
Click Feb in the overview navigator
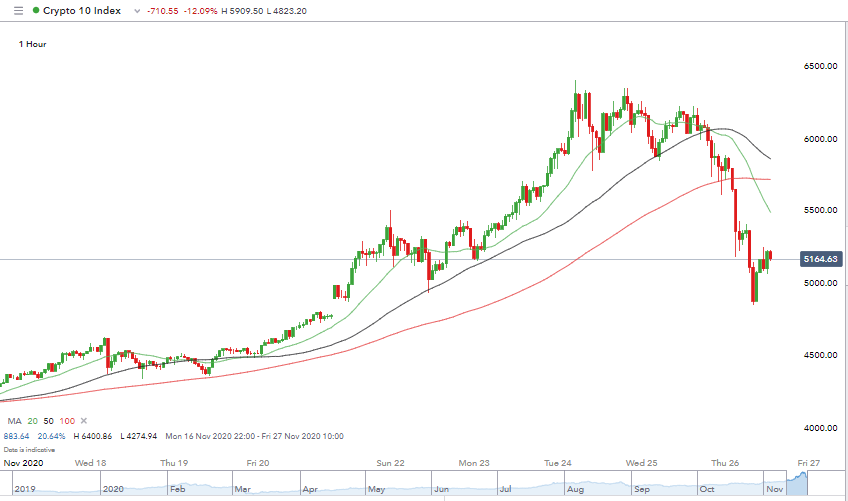[177, 489]
